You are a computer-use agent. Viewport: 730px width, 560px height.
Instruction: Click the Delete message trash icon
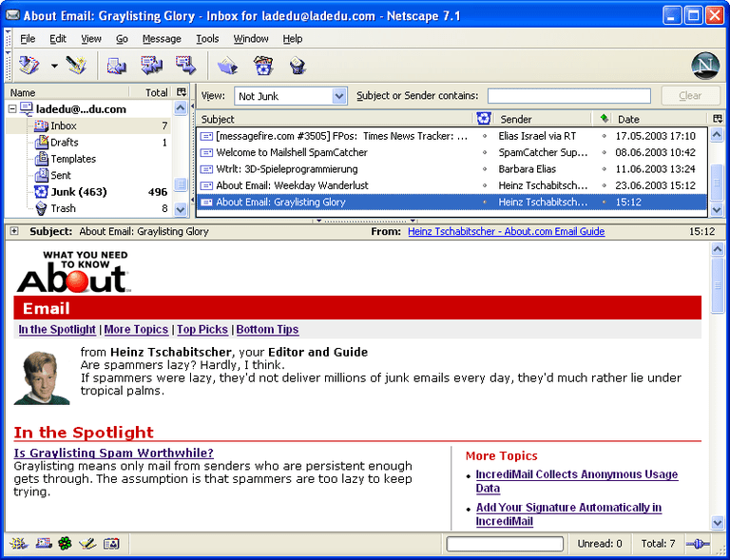pos(297,66)
